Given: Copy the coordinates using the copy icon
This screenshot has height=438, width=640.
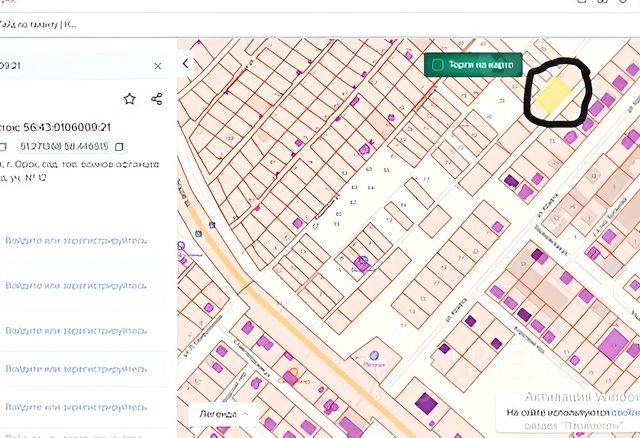Looking at the screenshot, I should coord(119,146).
